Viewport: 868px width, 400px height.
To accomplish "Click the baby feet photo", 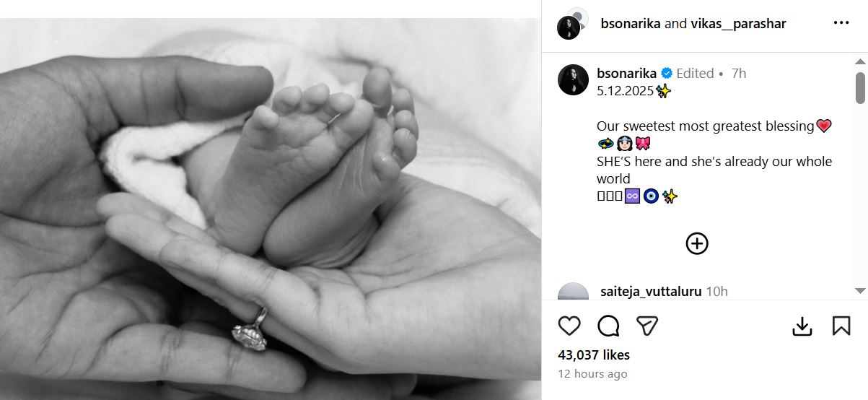I will [x=271, y=209].
